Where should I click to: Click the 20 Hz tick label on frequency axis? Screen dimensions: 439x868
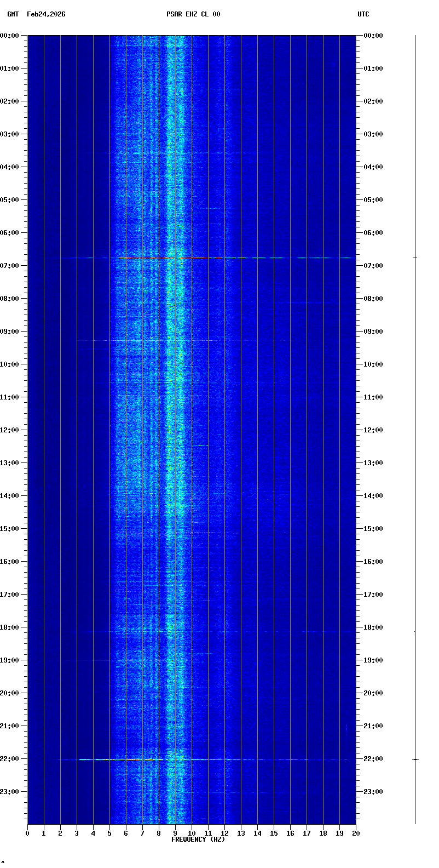[356, 833]
